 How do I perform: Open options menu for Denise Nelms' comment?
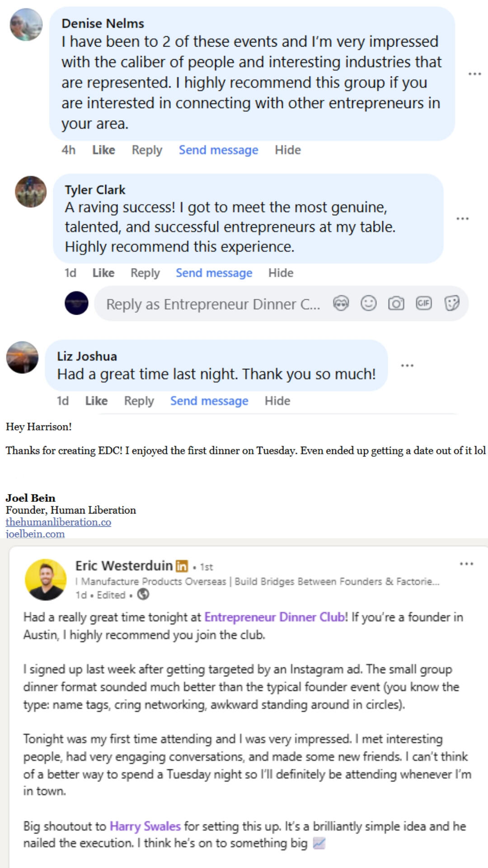click(474, 74)
